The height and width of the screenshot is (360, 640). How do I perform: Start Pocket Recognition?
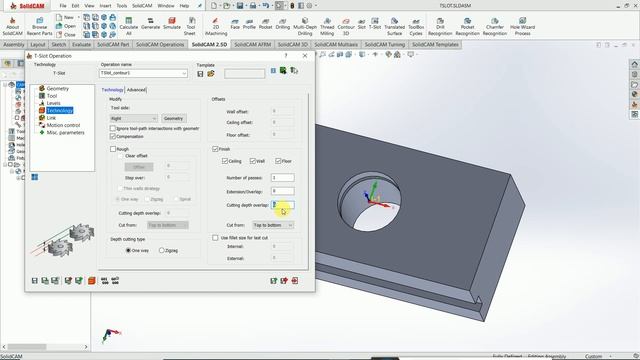click(467, 27)
